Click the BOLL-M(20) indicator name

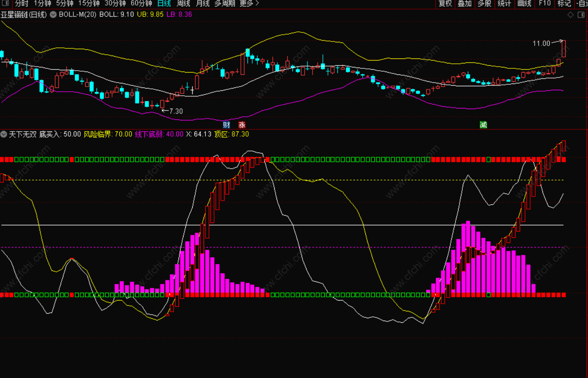coord(77,15)
